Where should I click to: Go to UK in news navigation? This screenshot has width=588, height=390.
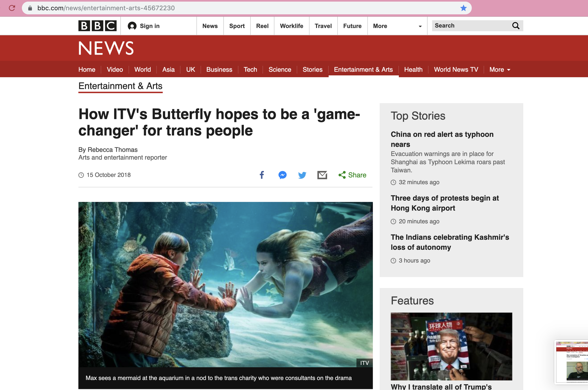(x=191, y=70)
